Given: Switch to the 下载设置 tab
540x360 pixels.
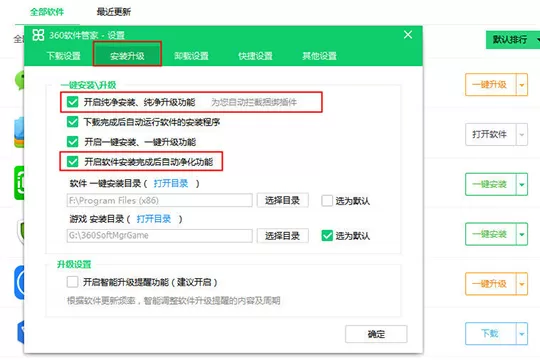Looking at the screenshot, I should (64, 56).
